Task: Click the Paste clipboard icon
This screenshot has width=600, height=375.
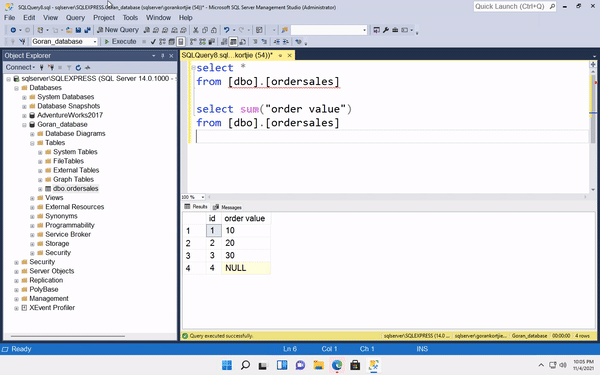Action: pos(214,30)
